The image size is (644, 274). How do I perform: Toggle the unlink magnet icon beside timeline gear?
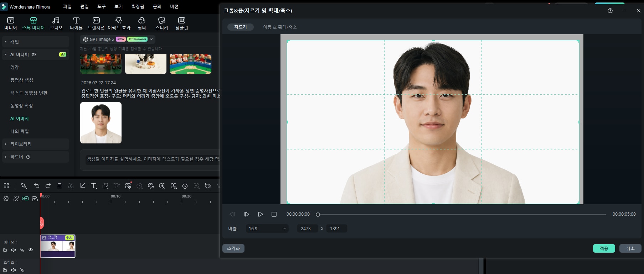[x=16, y=199]
